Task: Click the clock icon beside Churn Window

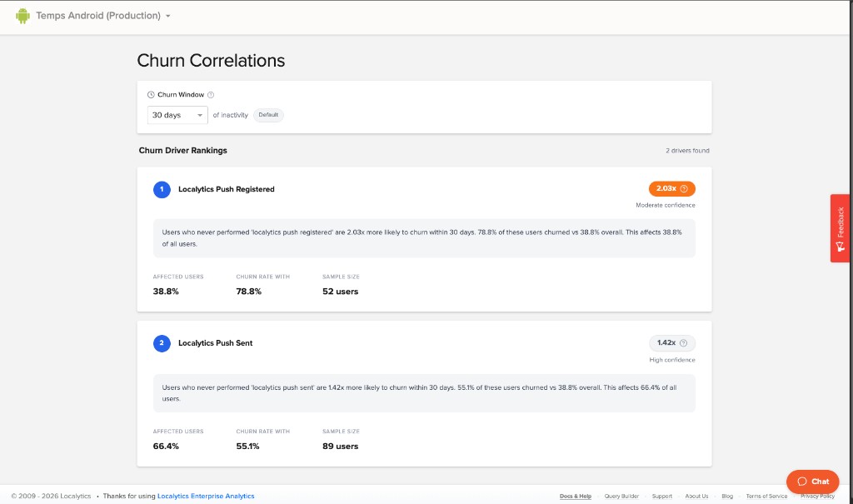Action: (x=151, y=95)
